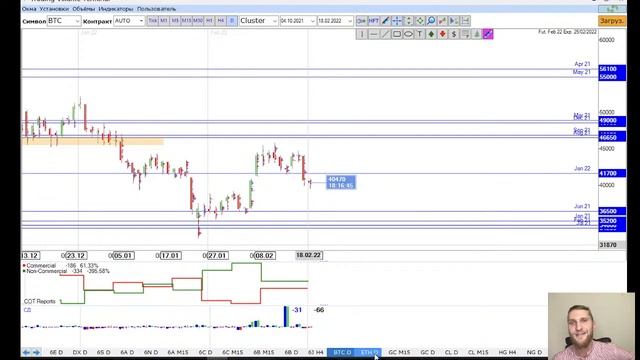Screen dimensions: 640x360
Task: Click the brush icon in top toolbar
Action: pyautogui.click(x=385, y=21)
